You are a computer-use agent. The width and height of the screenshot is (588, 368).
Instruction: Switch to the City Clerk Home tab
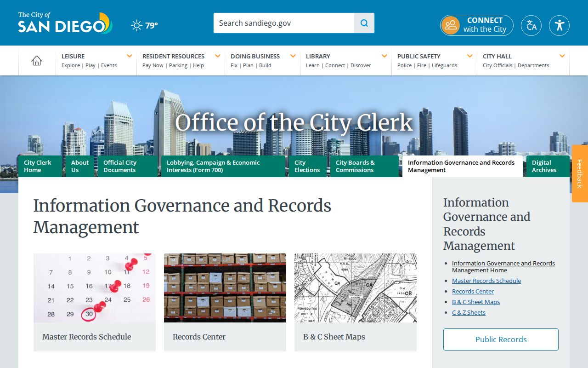[x=40, y=166]
